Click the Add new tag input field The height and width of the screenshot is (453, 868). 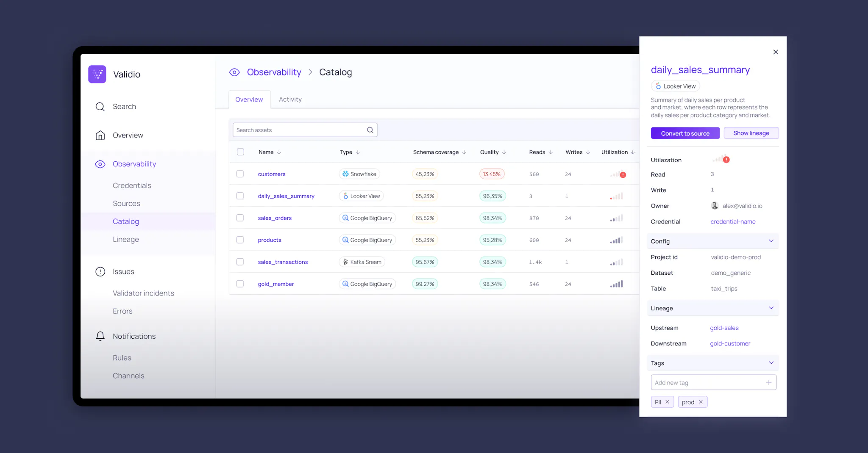713,382
